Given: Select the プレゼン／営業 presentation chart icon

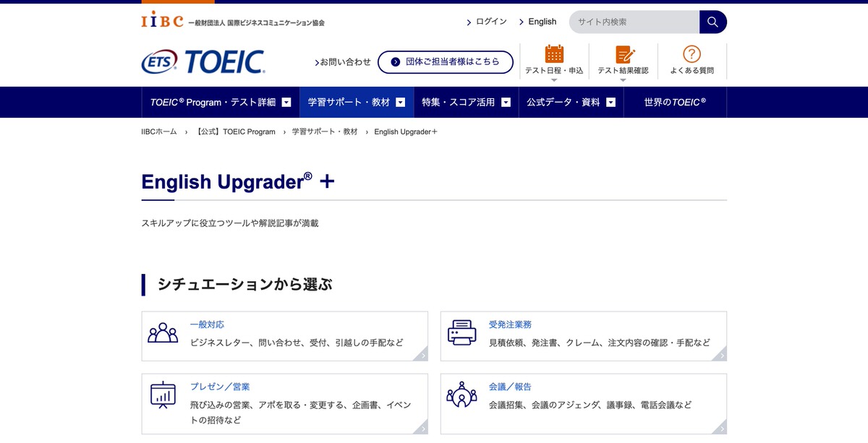Looking at the screenshot, I should 163,392.
